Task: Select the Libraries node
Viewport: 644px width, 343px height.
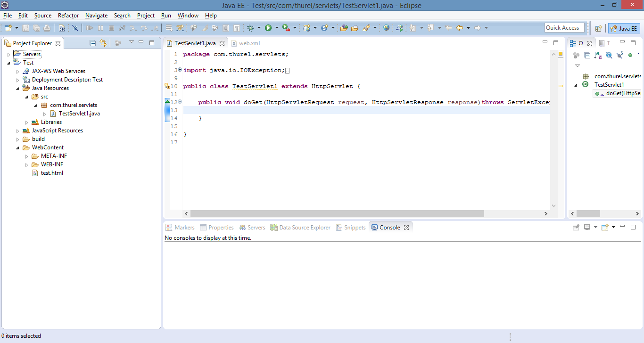Action: point(47,122)
